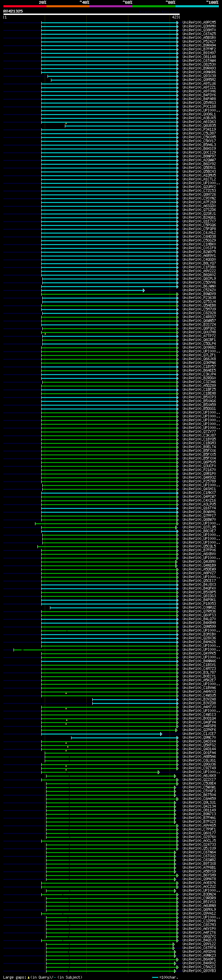222x980 pixels.
Task: Select label UniRef100_A7F269
Action: [199, 202]
